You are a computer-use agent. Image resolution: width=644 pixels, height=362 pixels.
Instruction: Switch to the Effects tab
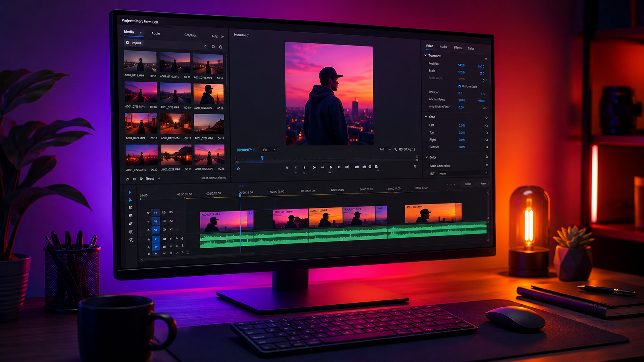(x=458, y=48)
